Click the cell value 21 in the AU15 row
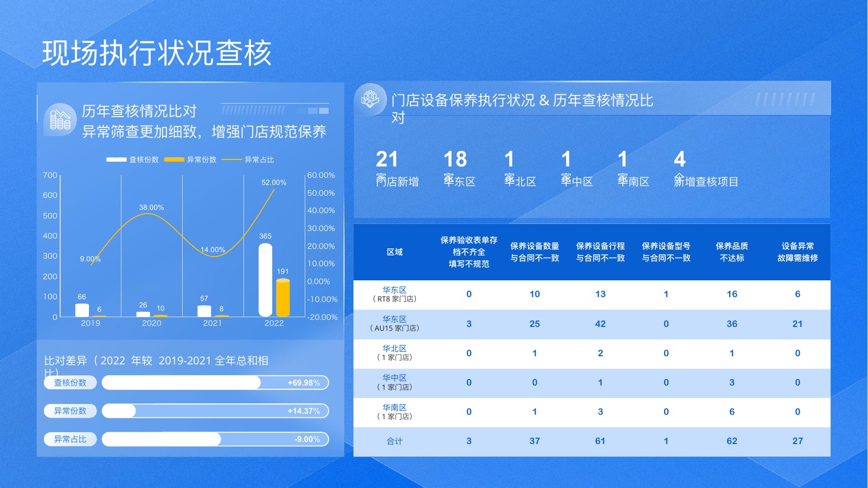868x488 pixels. click(x=798, y=324)
